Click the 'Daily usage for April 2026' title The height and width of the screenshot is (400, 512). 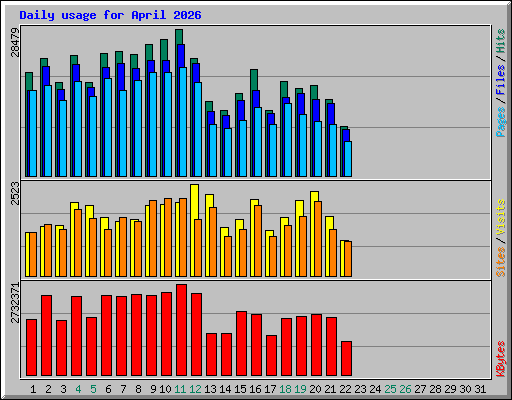coord(110,15)
